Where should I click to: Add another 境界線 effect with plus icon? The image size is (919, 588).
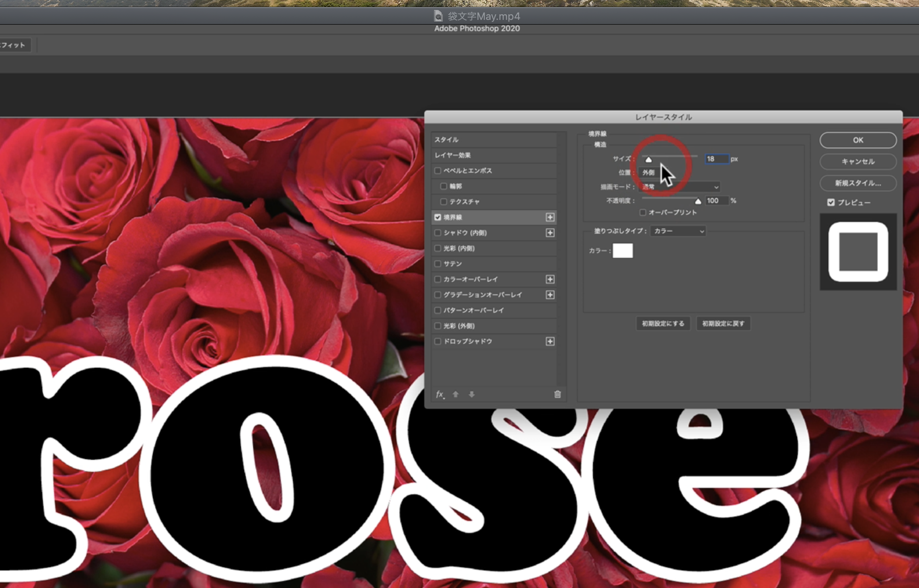[x=550, y=217]
